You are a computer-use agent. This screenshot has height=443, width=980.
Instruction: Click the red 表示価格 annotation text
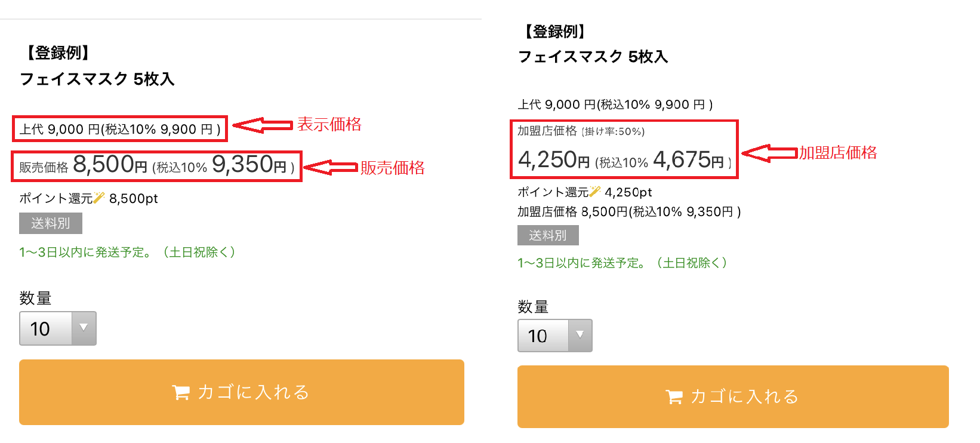329,124
